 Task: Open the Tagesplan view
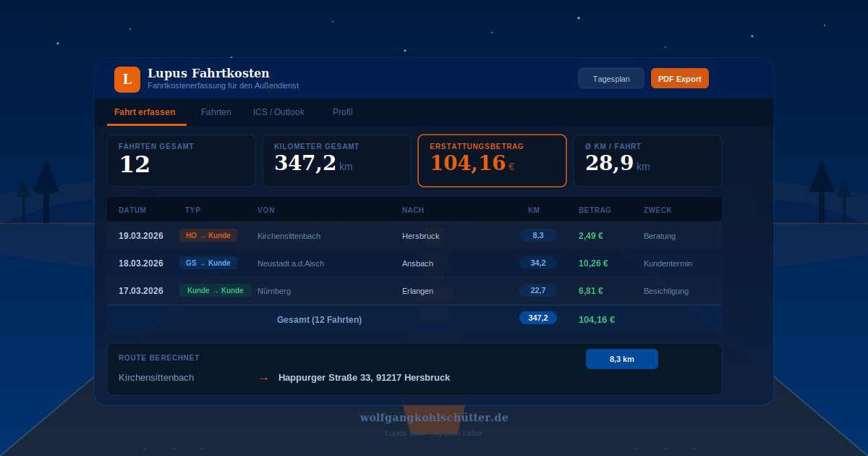click(610, 78)
